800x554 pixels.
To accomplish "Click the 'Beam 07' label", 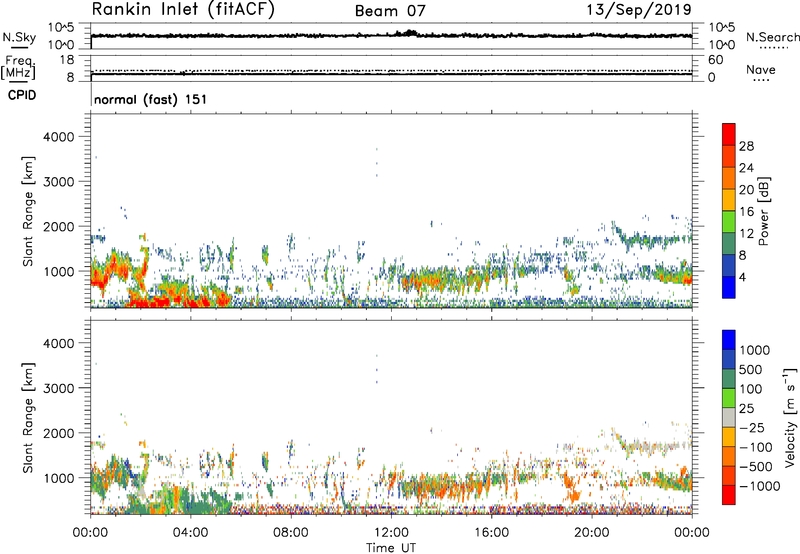I will coord(390,11).
